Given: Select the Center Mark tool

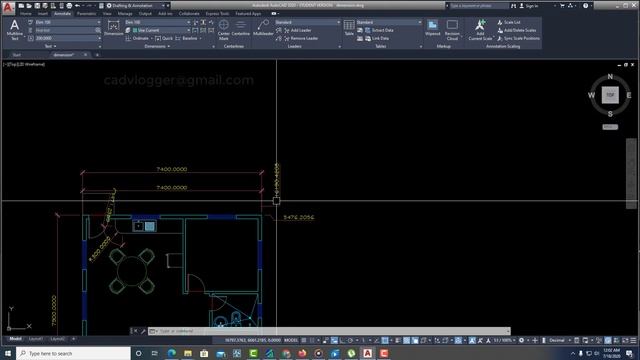Looking at the screenshot, I should [224, 29].
